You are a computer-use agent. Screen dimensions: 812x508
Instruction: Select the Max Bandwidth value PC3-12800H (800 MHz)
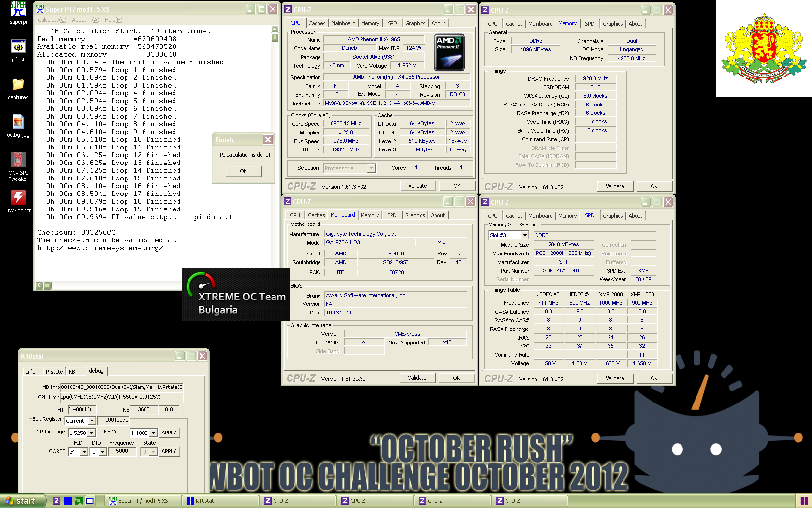coord(563,254)
